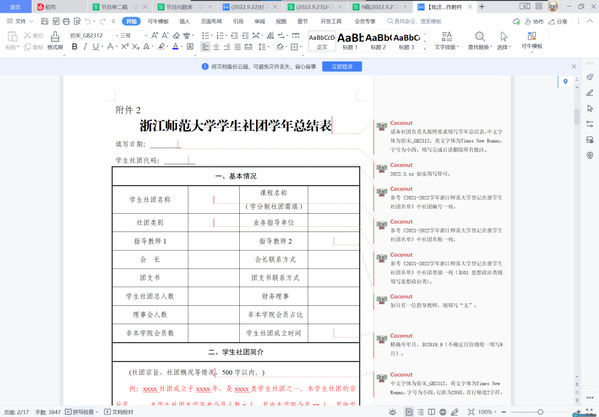
Task: Open the Review ribbon tab
Action: [x=260, y=21]
